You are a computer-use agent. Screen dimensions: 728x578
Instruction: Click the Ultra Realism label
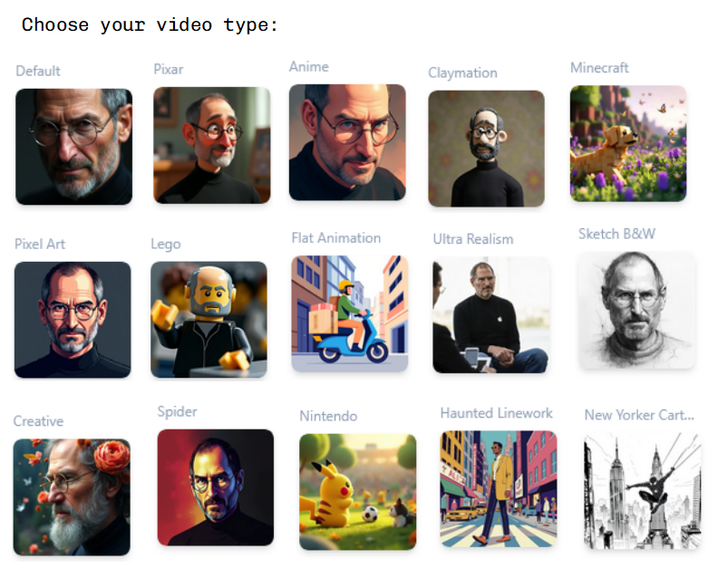point(473,239)
